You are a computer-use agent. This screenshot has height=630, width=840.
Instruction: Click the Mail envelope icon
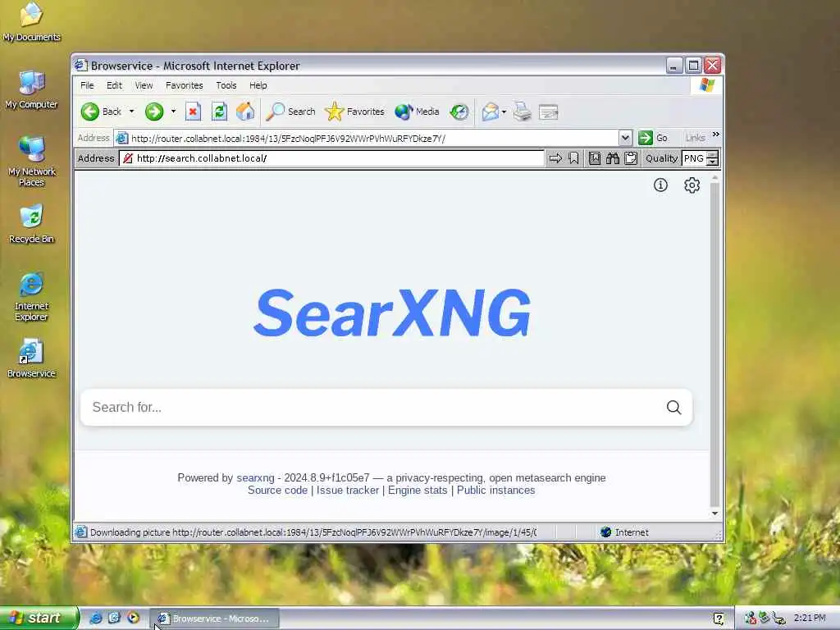coord(490,112)
